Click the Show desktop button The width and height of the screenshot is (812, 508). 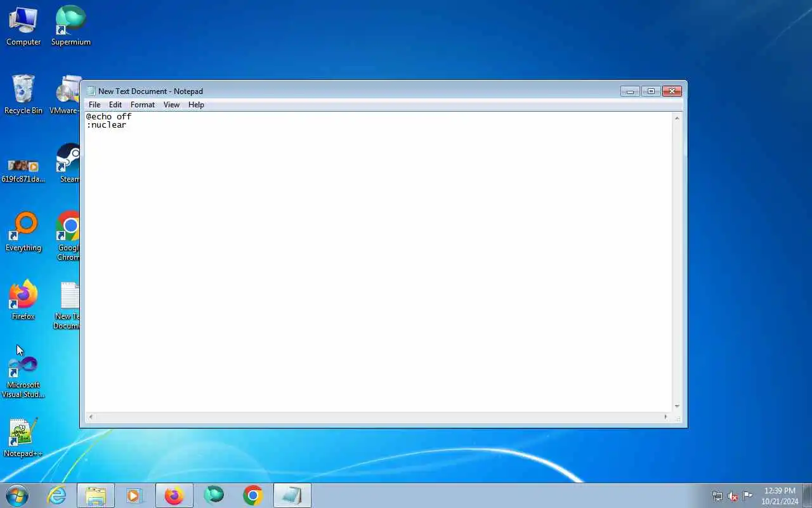point(808,495)
